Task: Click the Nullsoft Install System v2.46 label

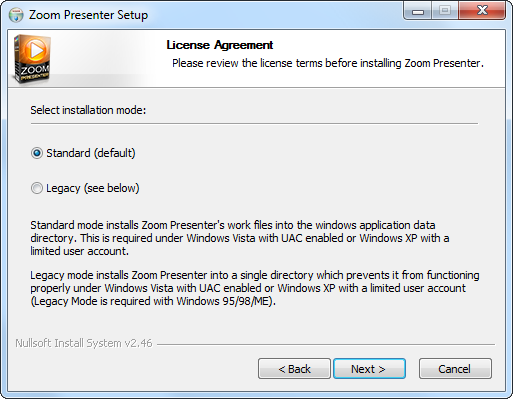Action: (84, 343)
